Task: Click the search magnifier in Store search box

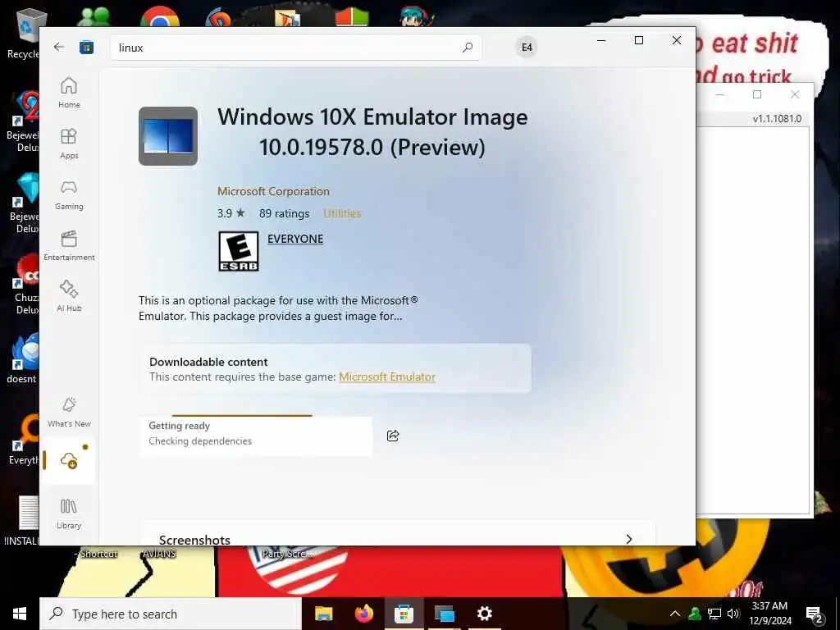Action: [x=468, y=47]
